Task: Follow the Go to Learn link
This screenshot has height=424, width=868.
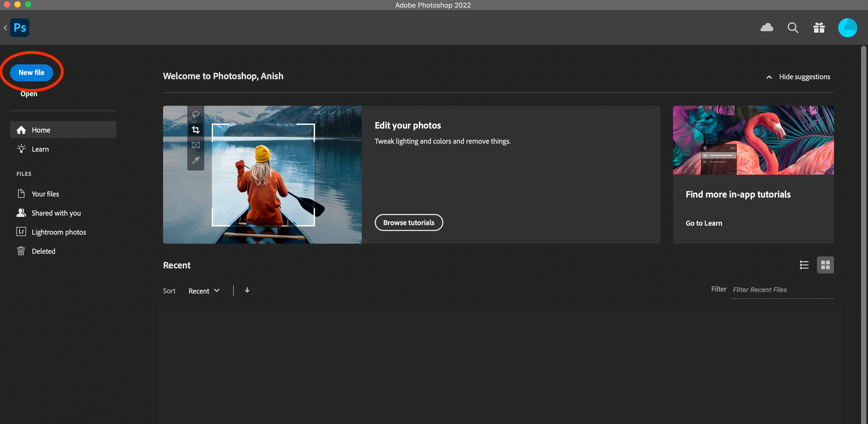Action: point(704,223)
